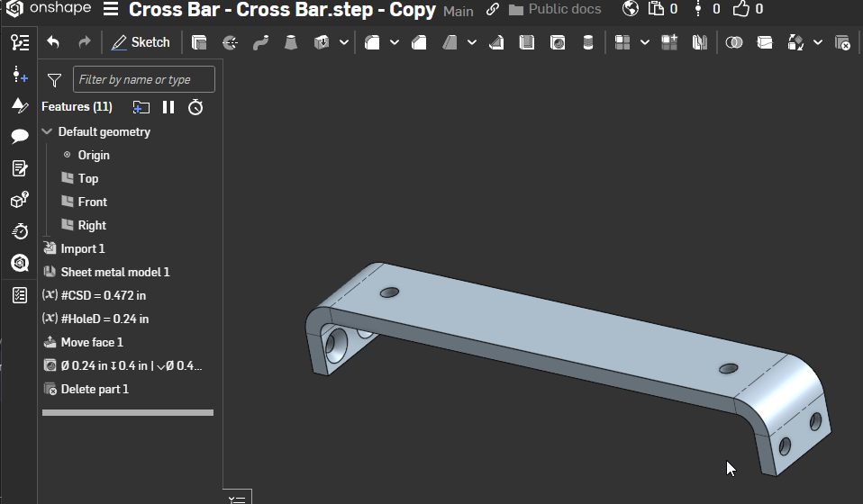
Task: Open the Comments panel
Action: 20,136
